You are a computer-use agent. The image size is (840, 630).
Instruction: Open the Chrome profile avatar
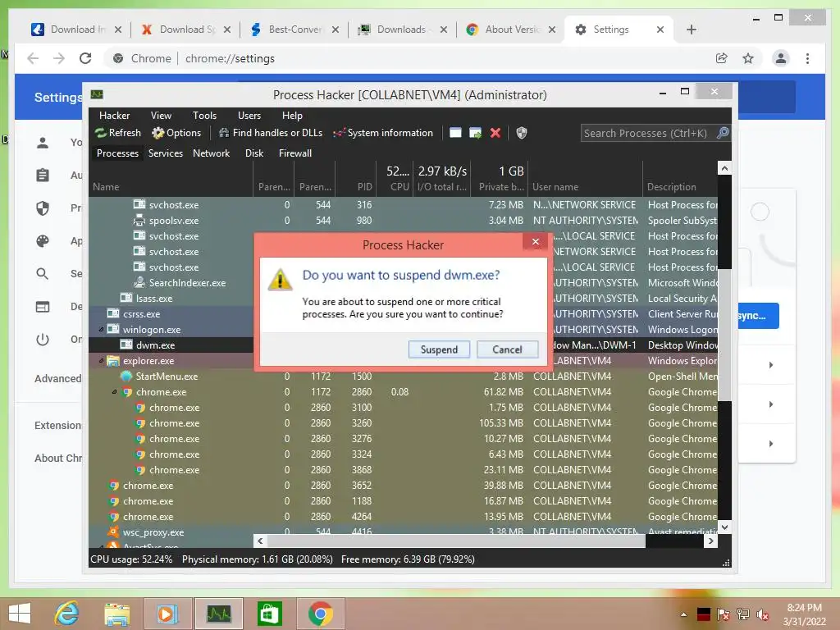[781, 58]
